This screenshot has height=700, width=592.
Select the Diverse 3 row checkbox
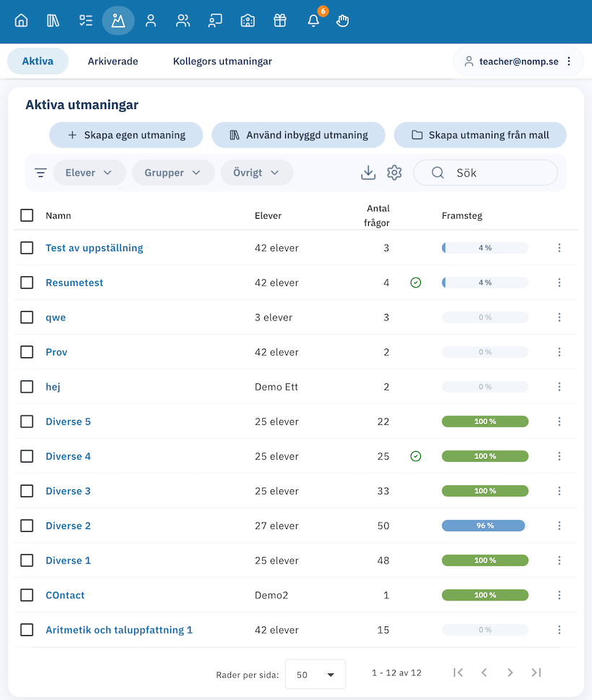coord(27,491)
